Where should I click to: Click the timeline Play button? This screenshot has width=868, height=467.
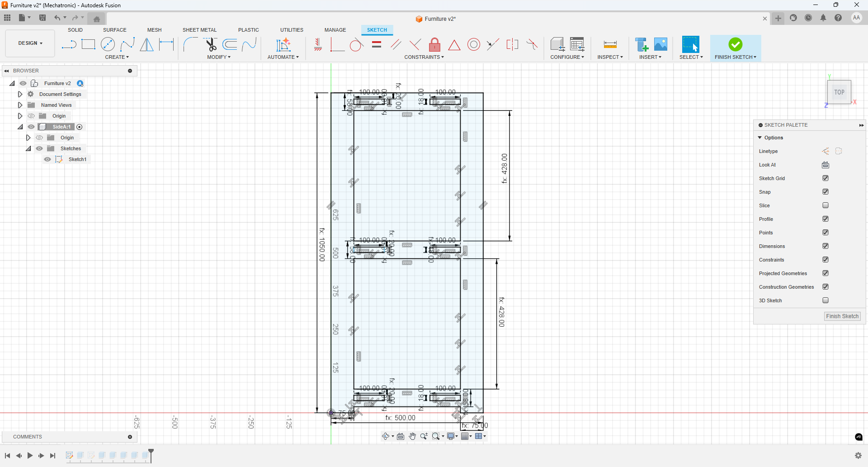[x=30, y=456]
